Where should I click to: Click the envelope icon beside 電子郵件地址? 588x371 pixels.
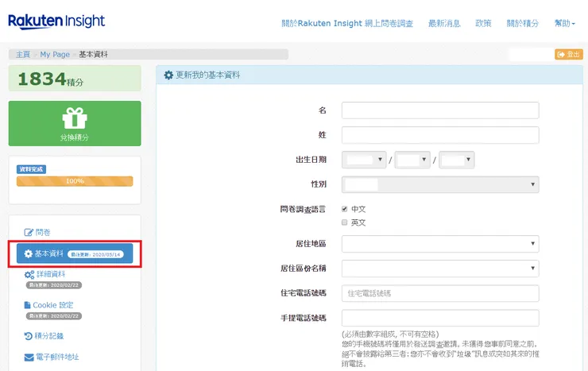(29, 357)
